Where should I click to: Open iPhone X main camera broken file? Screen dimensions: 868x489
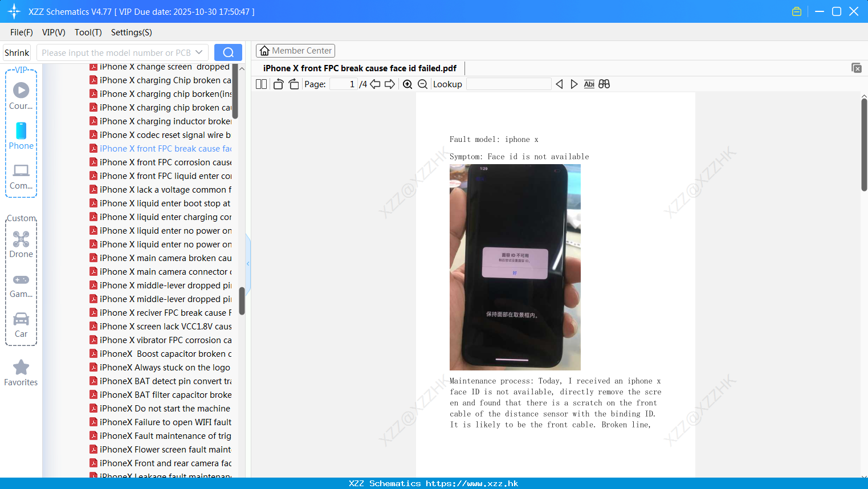coord(160,258)
